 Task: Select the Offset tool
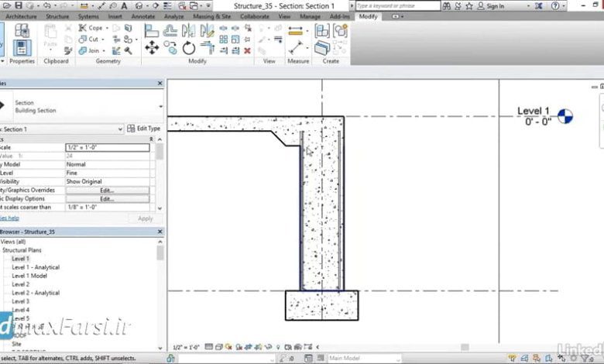(x=170, y=30)
